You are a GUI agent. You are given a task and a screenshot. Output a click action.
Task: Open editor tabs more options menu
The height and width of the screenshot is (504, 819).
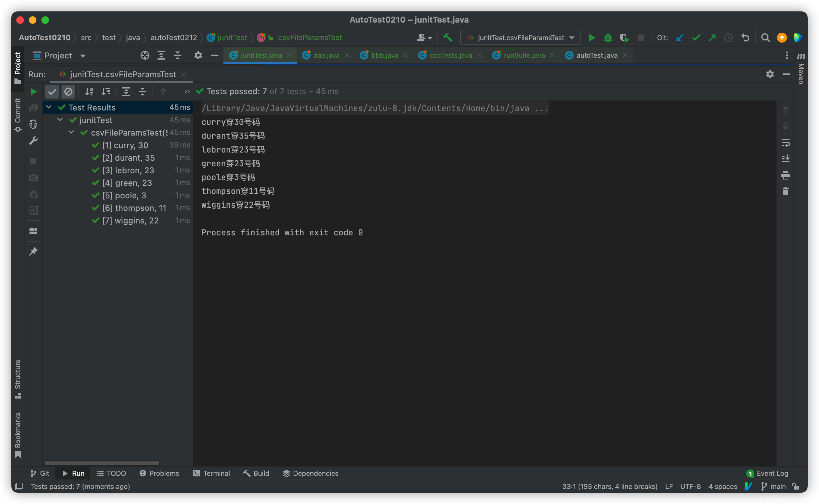coord(787,55)
